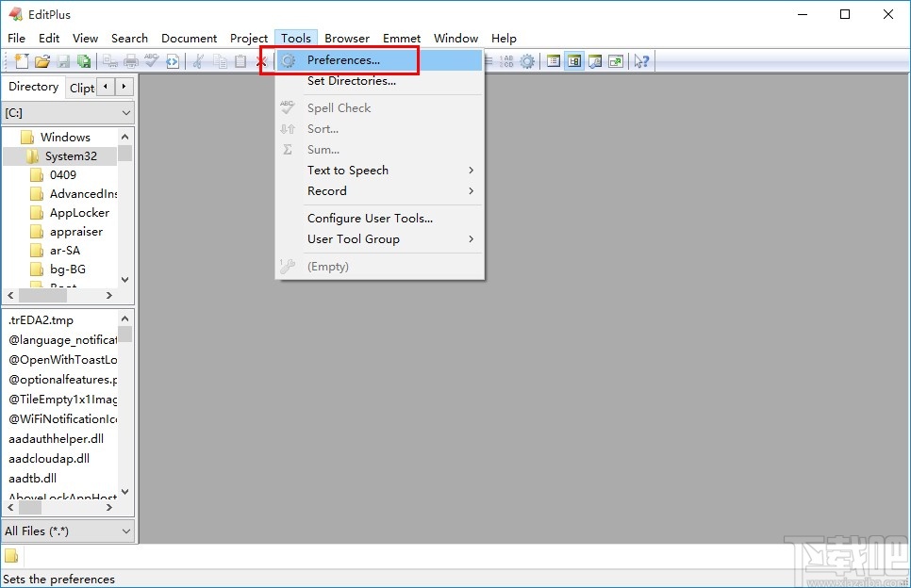The image size is (911, 588).
Task: Click the Full Screen toolbar icon
Action: tap(616, 61)
